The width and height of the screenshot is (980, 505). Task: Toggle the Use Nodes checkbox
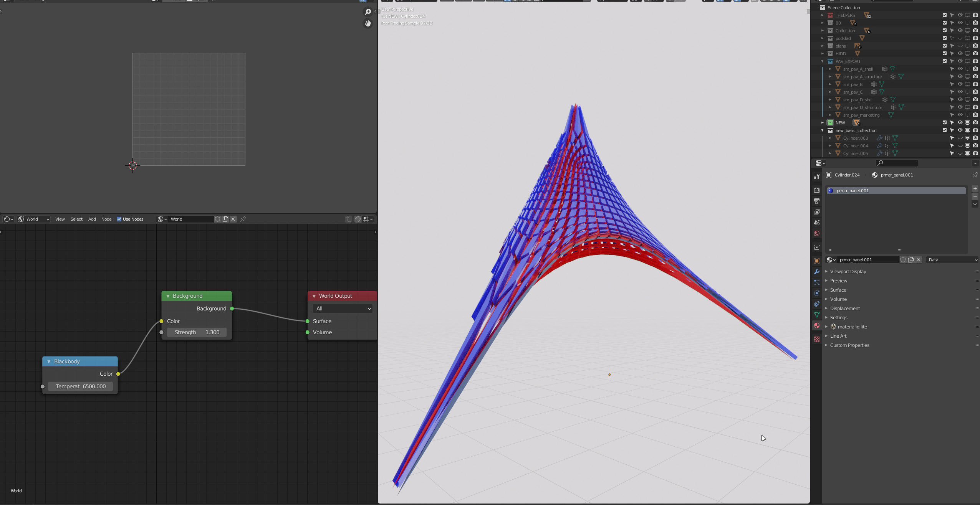[x=119, y=219]
